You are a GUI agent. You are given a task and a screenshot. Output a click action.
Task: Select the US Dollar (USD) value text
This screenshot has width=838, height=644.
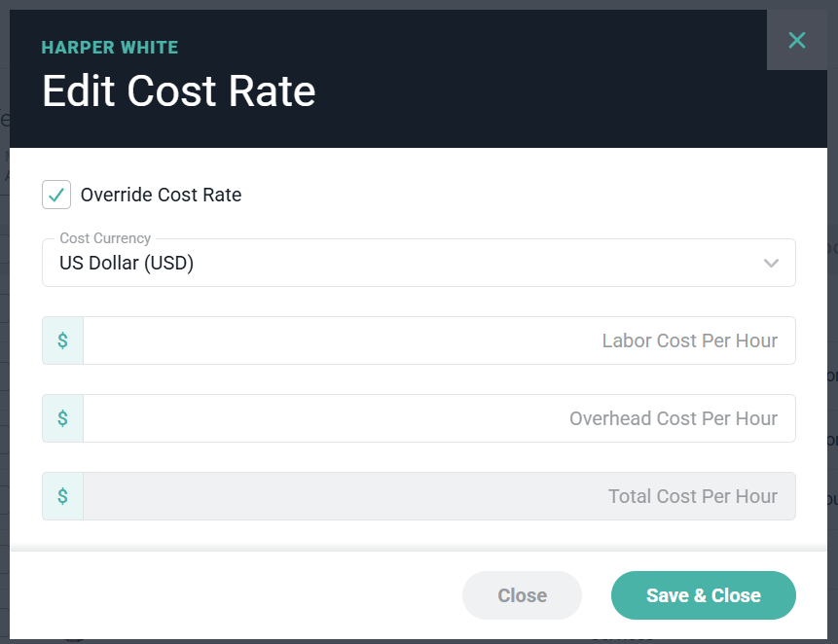[x=127, y=263]
